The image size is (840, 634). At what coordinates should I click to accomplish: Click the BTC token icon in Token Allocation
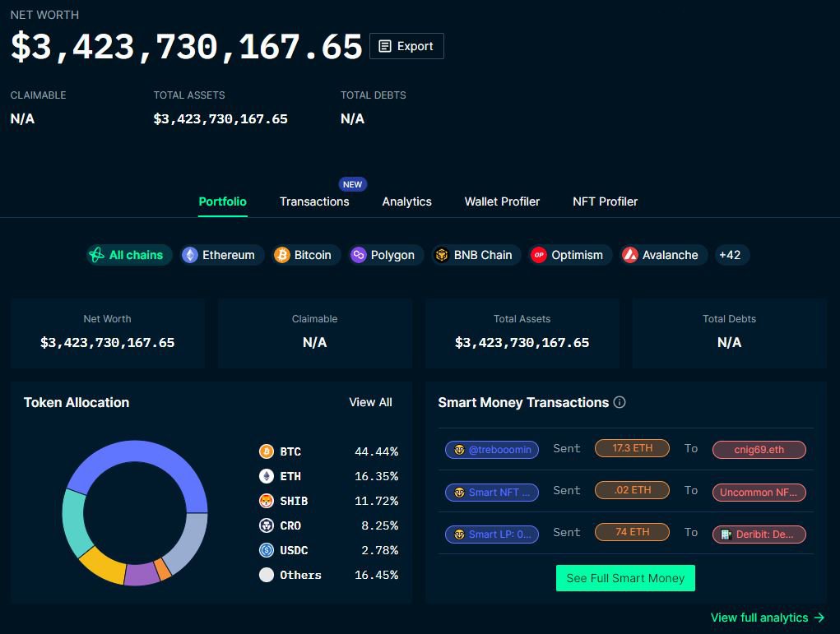tap(265, 451)
